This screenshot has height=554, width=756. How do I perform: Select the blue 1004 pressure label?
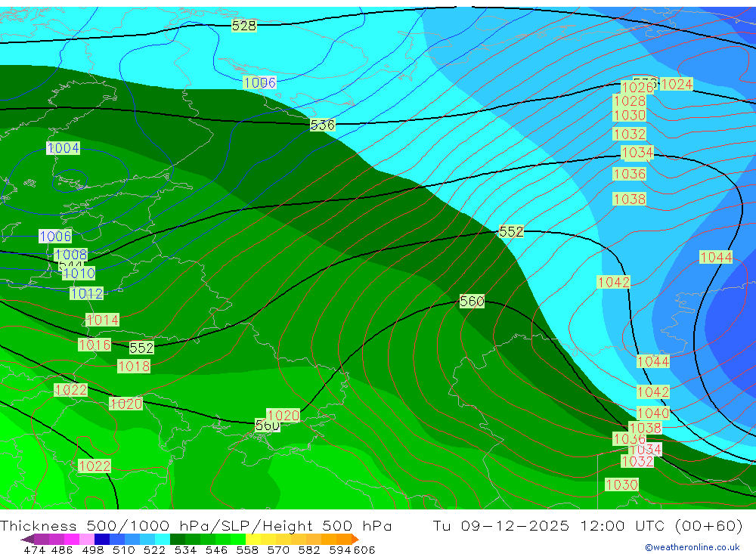click(x=64, y=148)
